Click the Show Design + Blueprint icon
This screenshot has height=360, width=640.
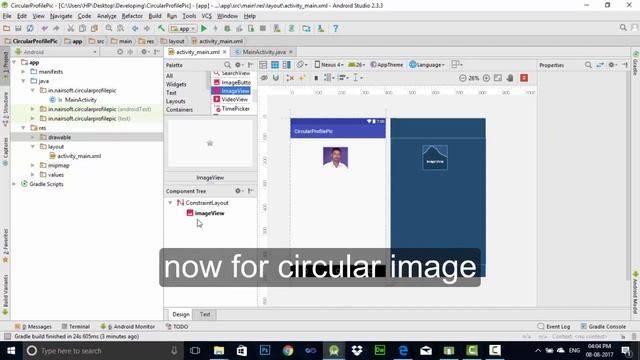[287, 65]
